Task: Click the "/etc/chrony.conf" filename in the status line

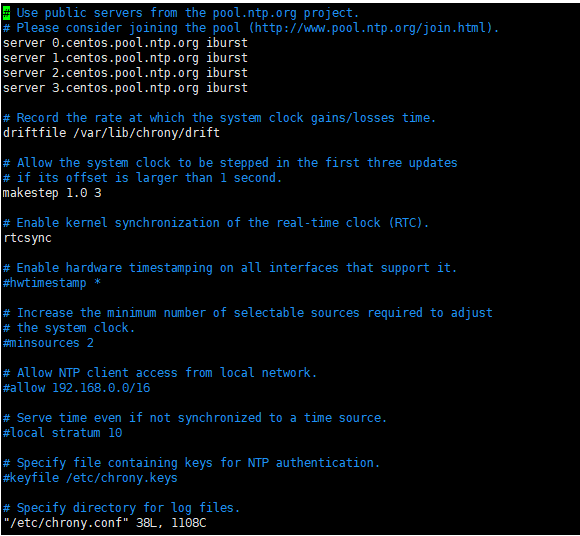Action: click(65, 523)
